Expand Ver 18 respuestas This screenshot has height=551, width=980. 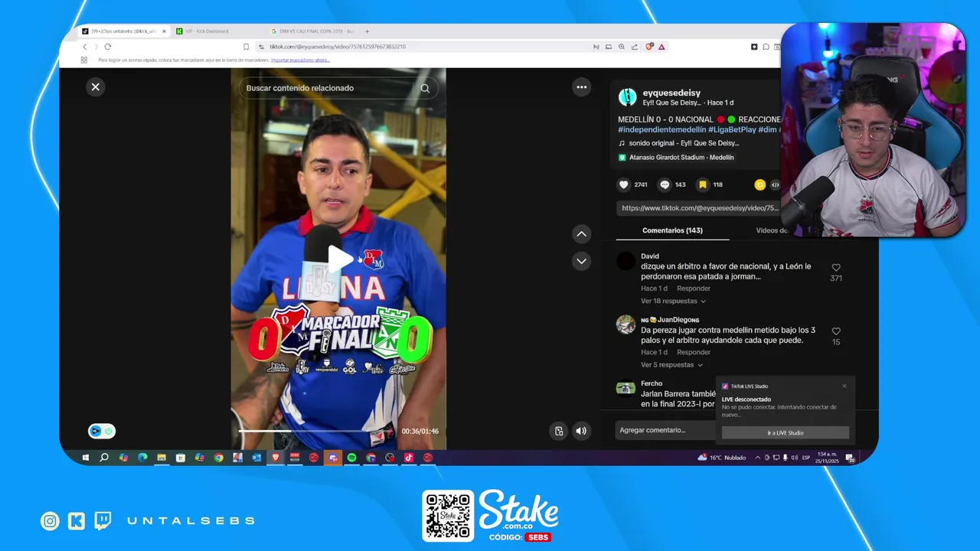point(672,302)
